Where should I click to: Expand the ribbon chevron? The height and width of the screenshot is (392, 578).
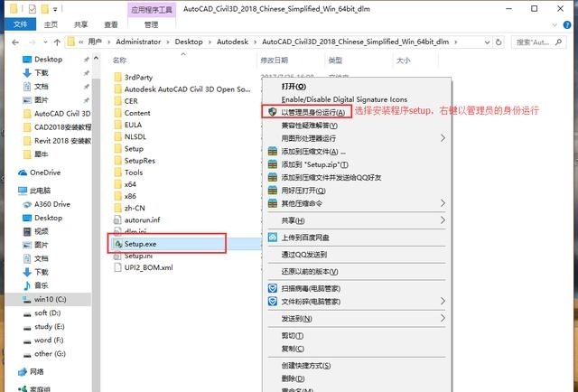coord(555,25)
